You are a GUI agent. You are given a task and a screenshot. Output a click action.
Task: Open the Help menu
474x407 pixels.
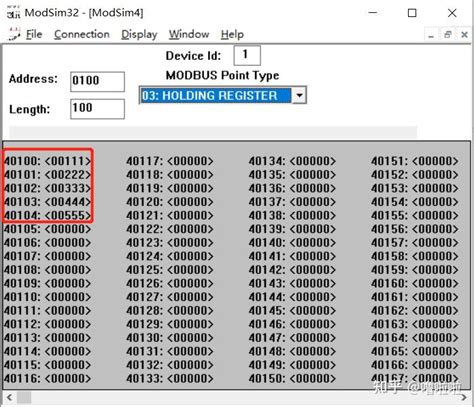232,34
